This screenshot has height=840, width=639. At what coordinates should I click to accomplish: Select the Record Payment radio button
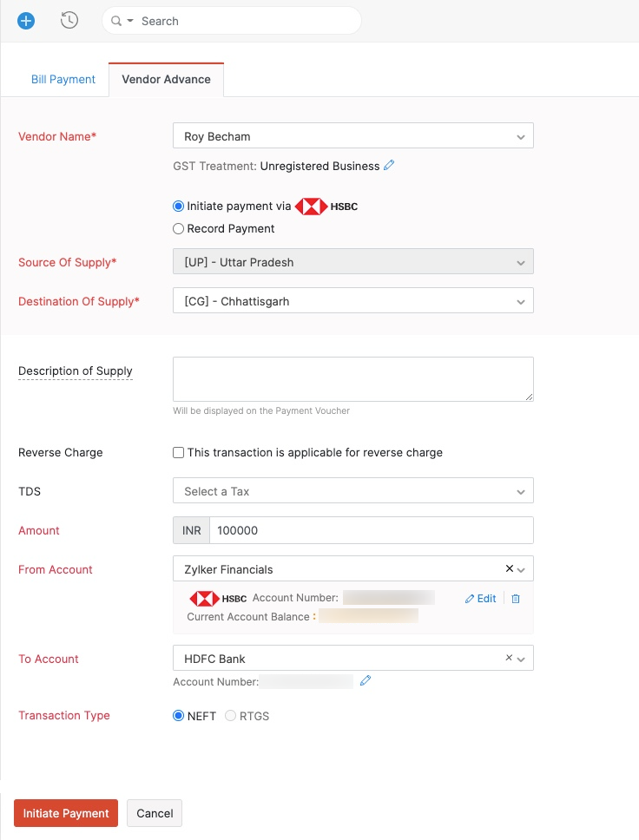tap(178, 228)
